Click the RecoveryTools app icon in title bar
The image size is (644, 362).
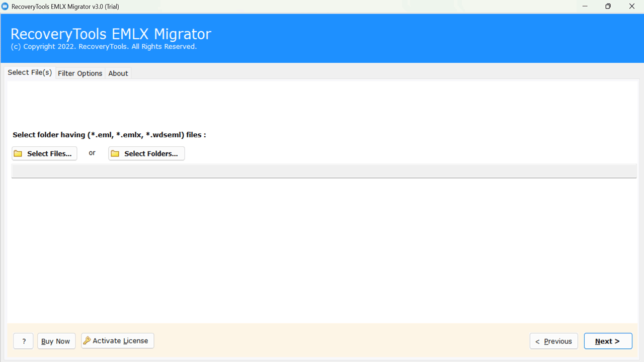pyautogui.click(x=5, y=7)
